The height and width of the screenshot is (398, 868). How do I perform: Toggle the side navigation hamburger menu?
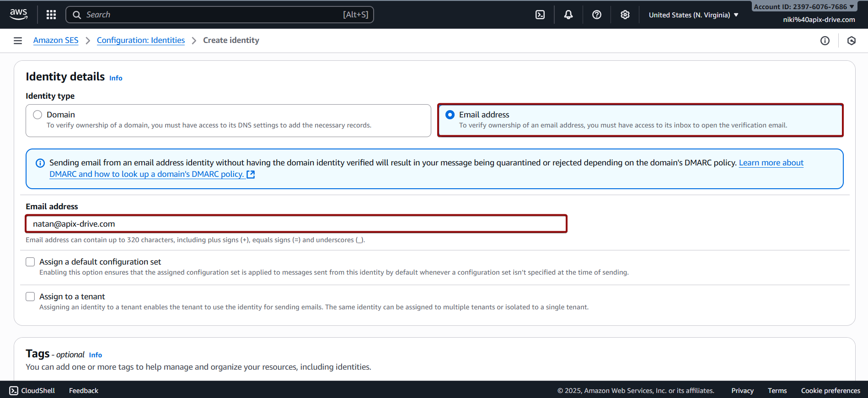tap(18, 41)
